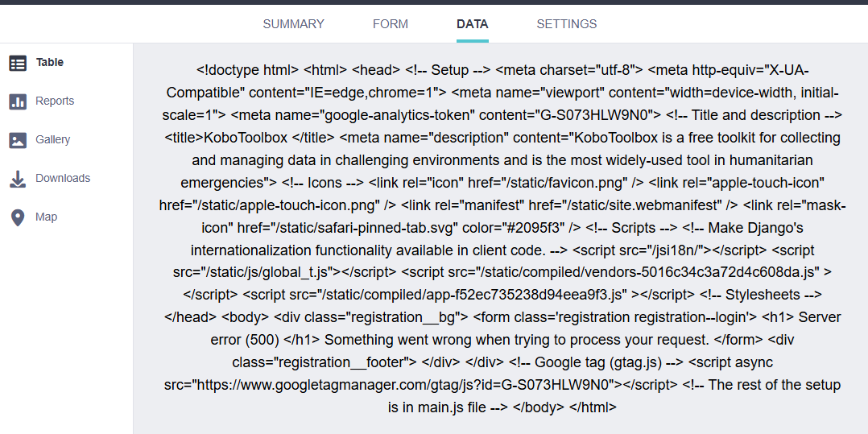Click the Downloads arrow icon

pos(18,180)
